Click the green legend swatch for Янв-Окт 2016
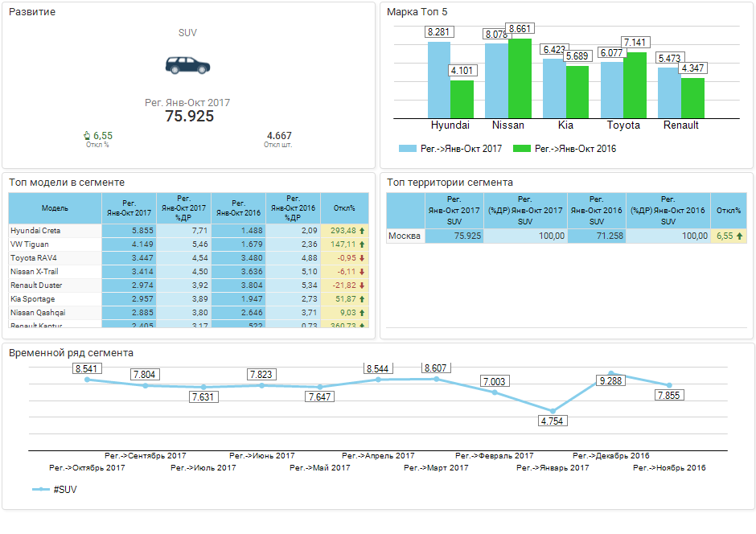 [522, 149]
